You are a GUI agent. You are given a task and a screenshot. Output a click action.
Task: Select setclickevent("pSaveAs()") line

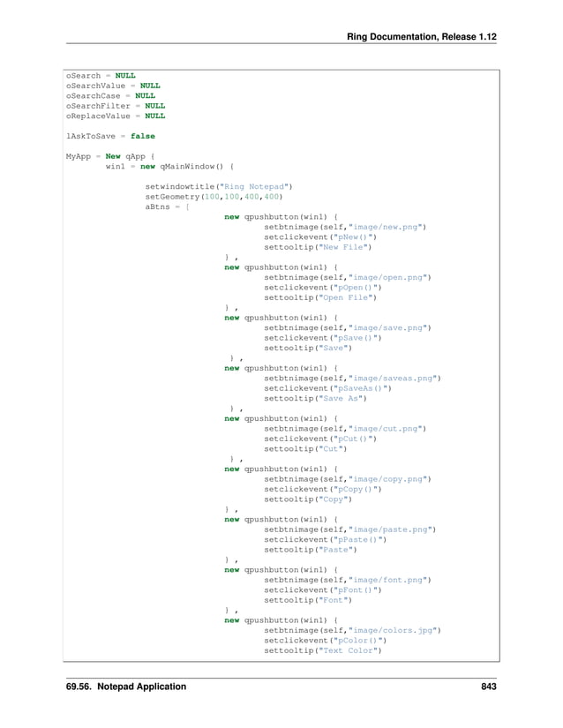pyautogui.click(x=327, y=388)
